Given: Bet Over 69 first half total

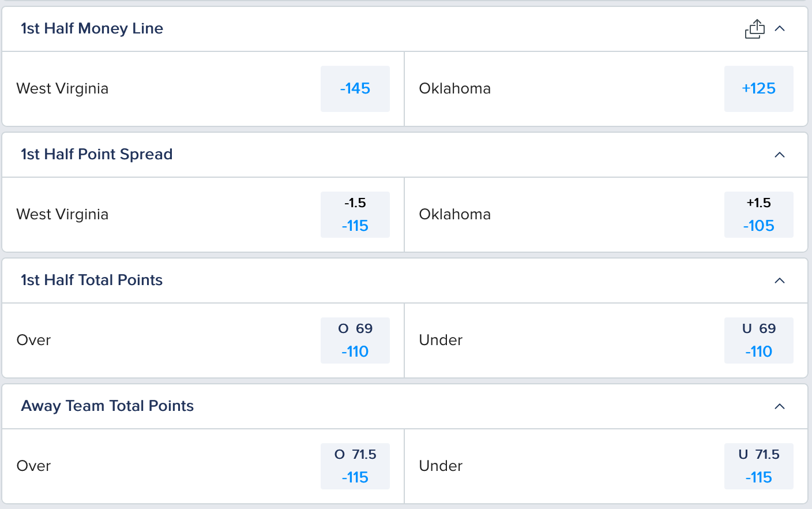Looking at the screenshot, I should (355, 340).
